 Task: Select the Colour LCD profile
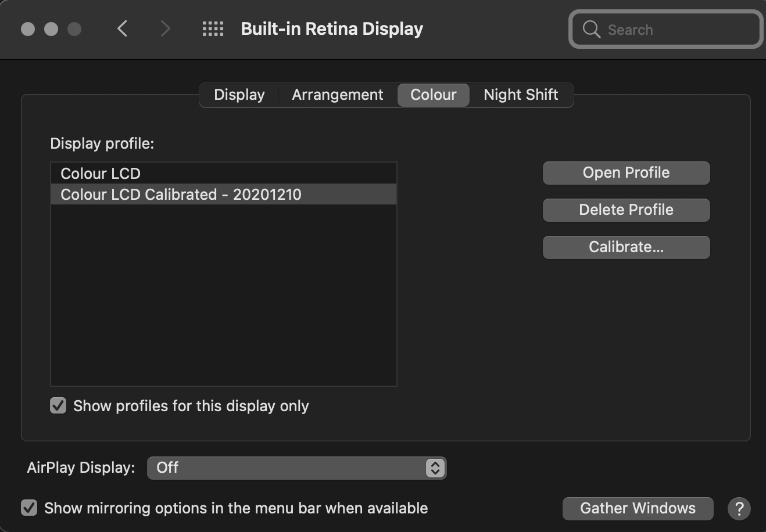[x=224, y=173]
